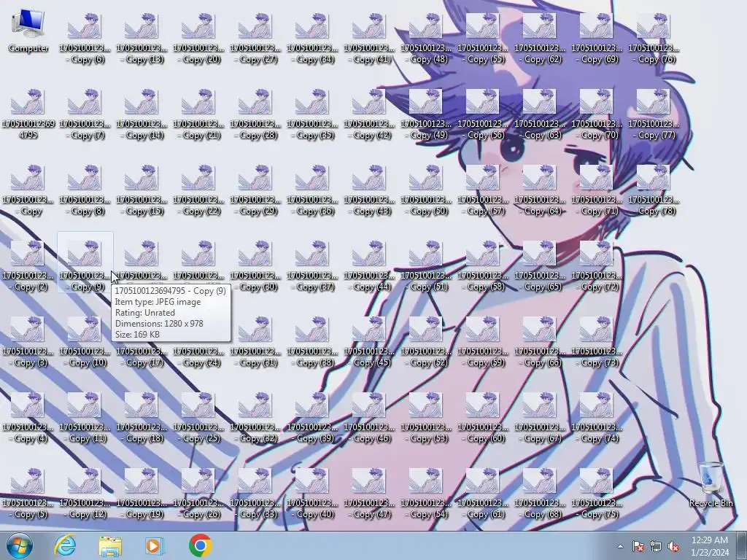Viewport: 747px width, 560px height.
Task: Open Windows Media Player from taskbar
Action: [x=154, y=545]
